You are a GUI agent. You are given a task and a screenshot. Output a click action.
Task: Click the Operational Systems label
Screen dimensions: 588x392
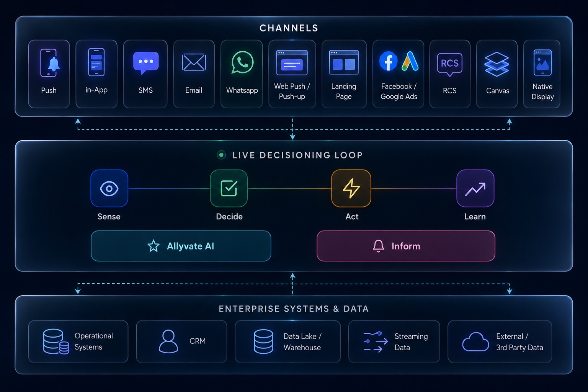click(94, 341)
